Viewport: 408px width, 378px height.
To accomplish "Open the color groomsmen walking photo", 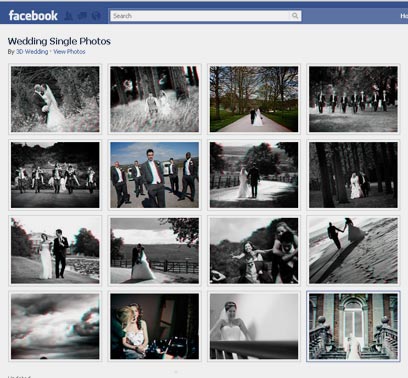I will [155, 175].
